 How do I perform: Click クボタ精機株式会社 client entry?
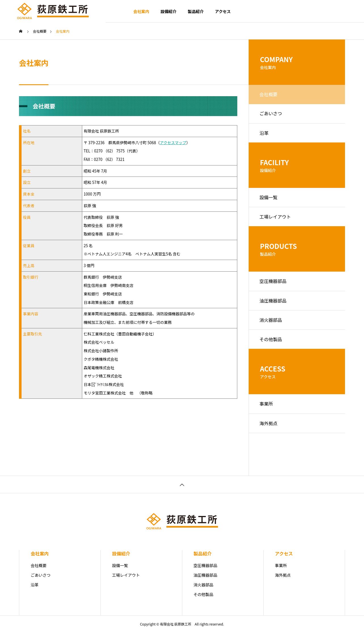tap(101, 359)
